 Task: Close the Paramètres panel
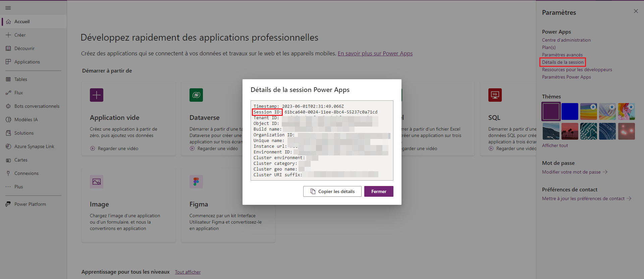[x=636, y=11]
